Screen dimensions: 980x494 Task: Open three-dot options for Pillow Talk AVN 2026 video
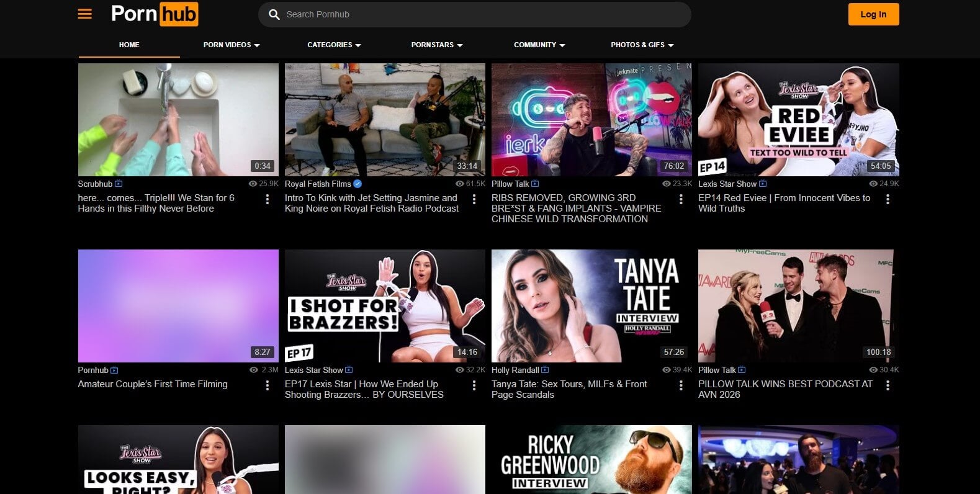(x=888, y=385)
